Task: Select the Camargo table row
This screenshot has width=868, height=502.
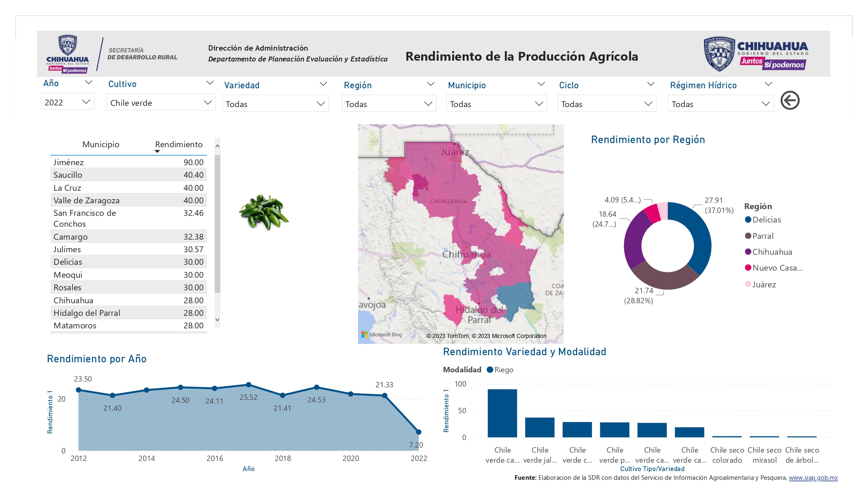Action: coord(128,237)
